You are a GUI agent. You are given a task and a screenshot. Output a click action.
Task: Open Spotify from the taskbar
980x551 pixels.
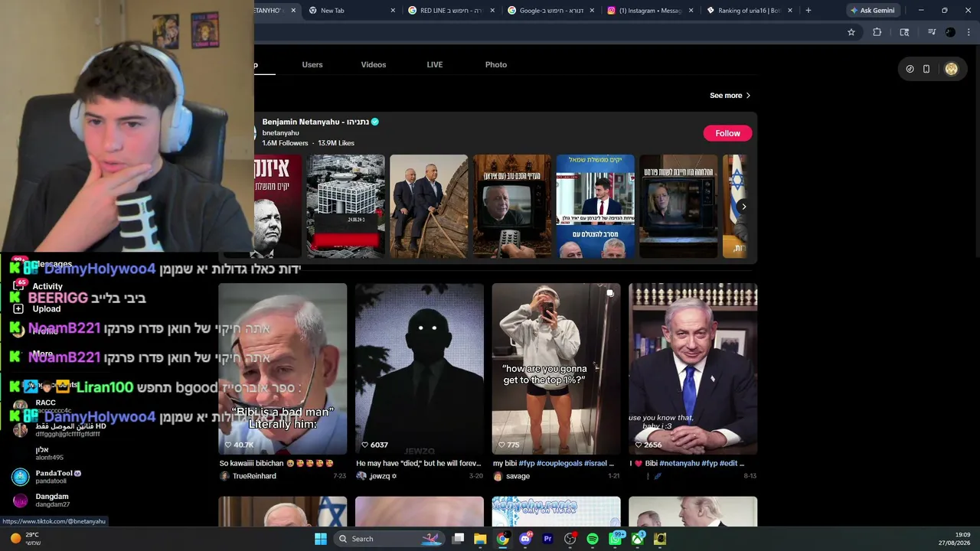point(593,539)
